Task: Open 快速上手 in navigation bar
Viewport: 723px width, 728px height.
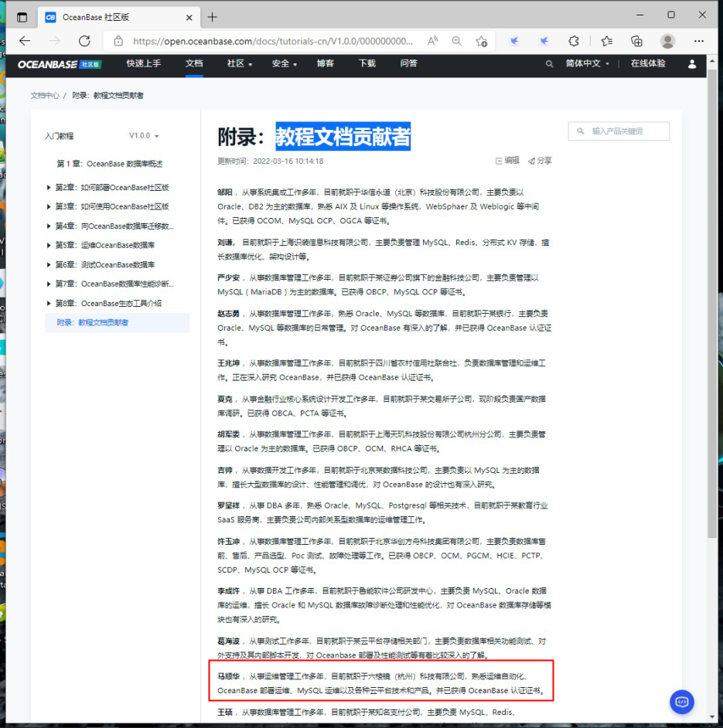Action: pos(144,63)
